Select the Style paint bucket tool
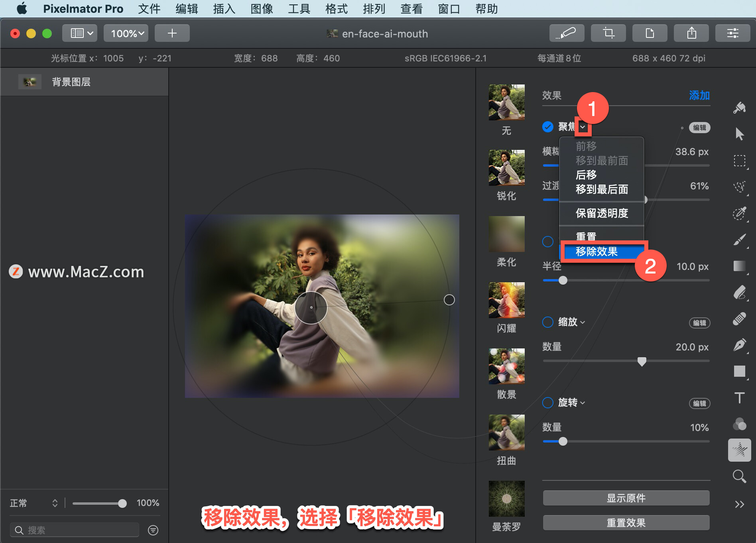Image resolution: width=756 pixels, height=543 pixels. pos(740,108)
